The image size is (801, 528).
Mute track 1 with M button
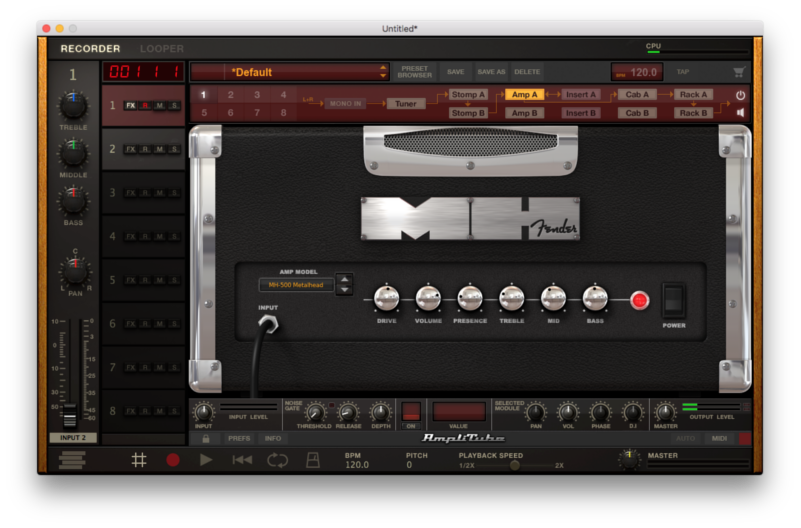160,106
